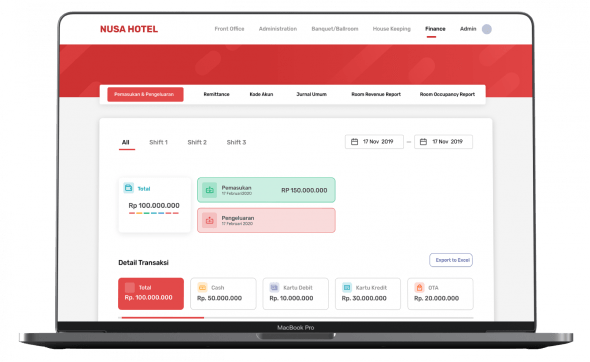Open Room Revenue Report tab

(376, 94)
